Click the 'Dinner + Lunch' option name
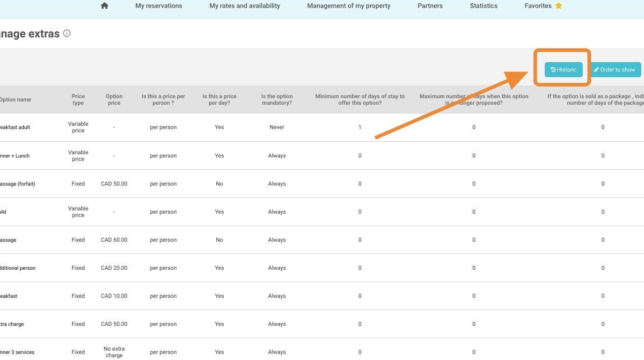 14,156
